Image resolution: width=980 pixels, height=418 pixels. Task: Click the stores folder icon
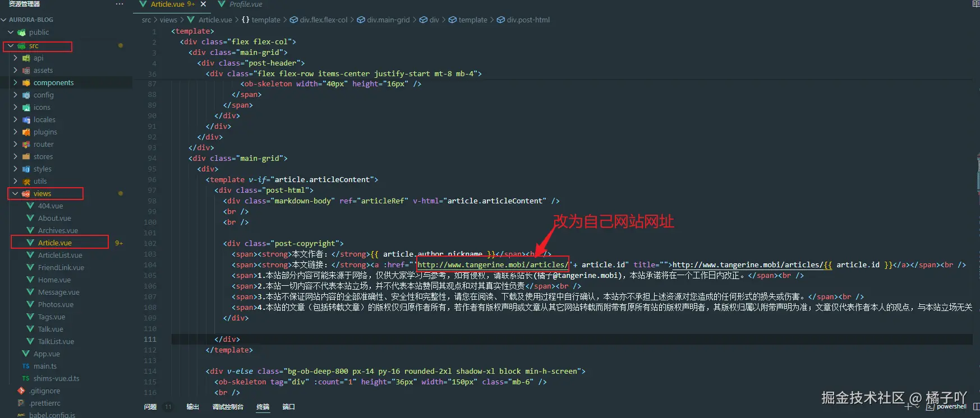[x=26, y=156]
